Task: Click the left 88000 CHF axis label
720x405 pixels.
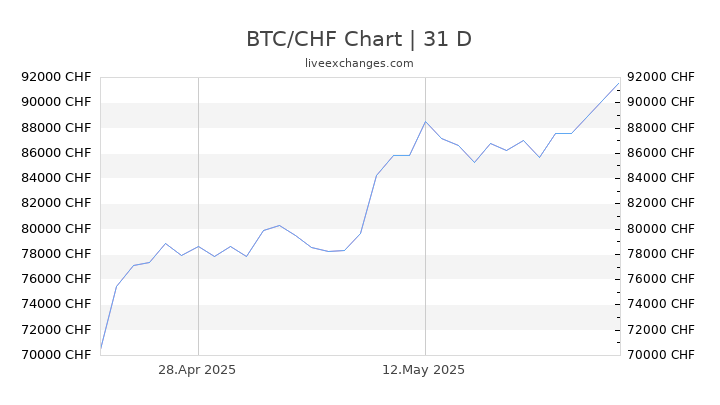Action: pyautogui.click(x=56, y=128)
